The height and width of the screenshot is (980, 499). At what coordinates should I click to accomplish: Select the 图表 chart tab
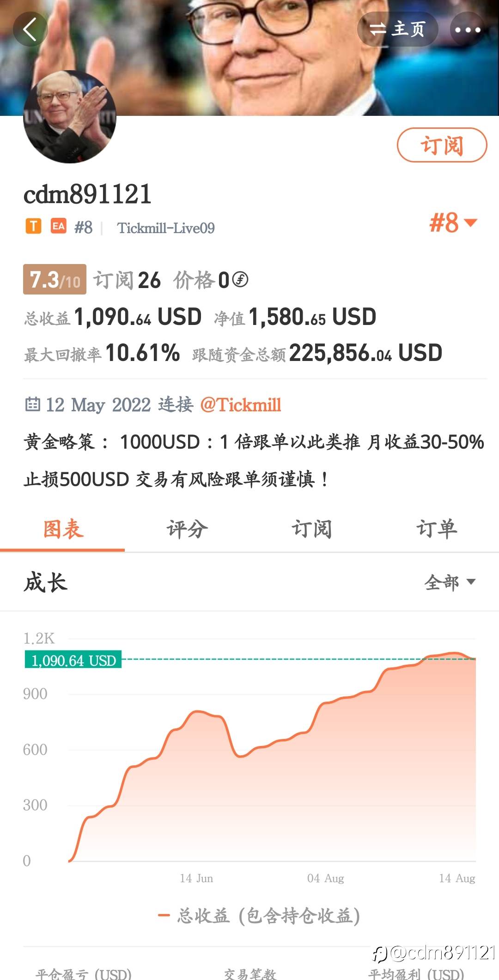[63, 529]
